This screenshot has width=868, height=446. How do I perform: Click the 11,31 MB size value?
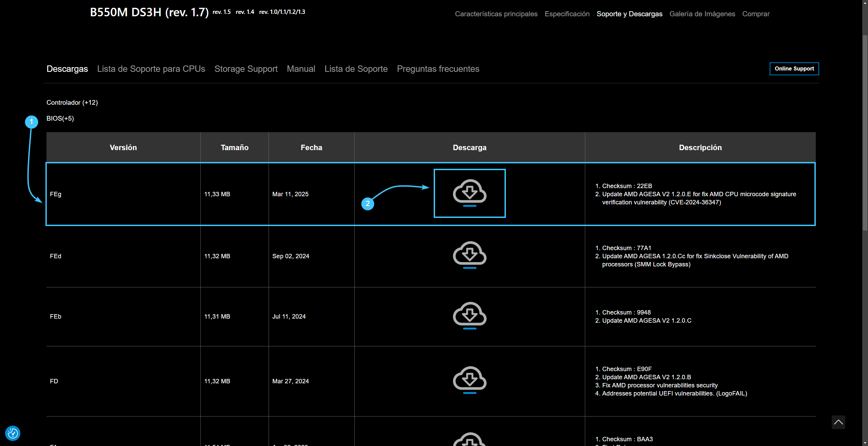[217, 317]
